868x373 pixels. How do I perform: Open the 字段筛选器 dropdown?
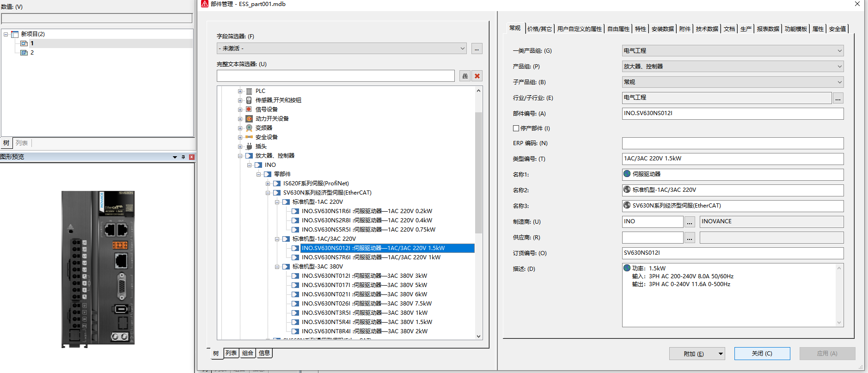pyautogui.click(x=462, y=49)
